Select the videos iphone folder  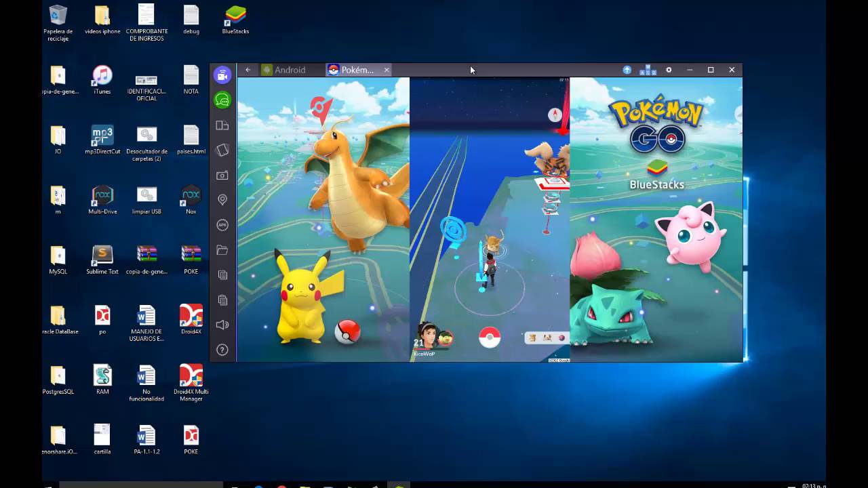[102, 20]
